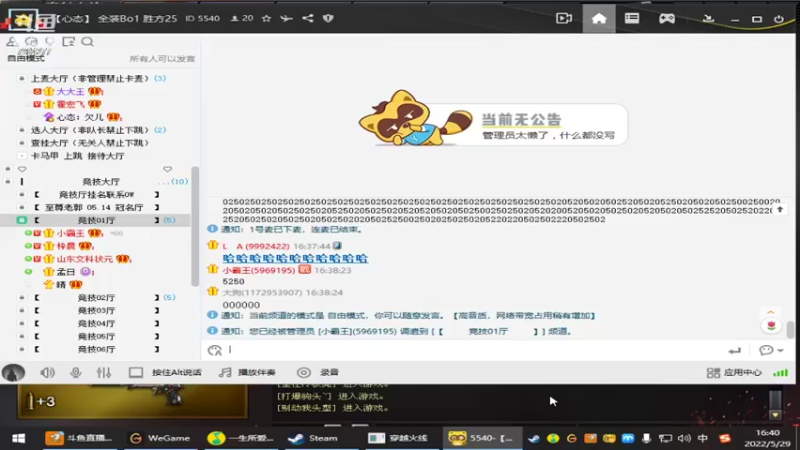Screen dimensions: 800x450
Task: Click the channel logo icon at top-left
Action: [x=22, y=19]
